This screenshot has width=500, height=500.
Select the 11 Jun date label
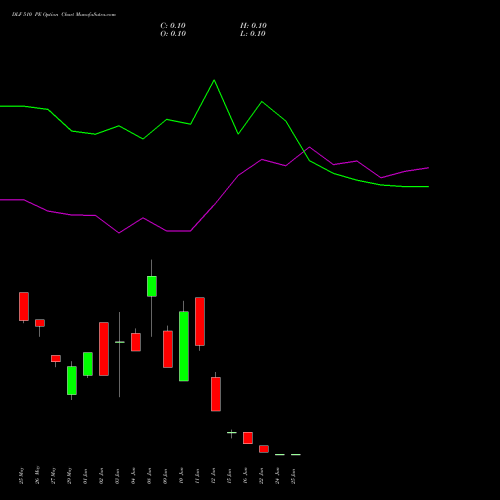198,476
